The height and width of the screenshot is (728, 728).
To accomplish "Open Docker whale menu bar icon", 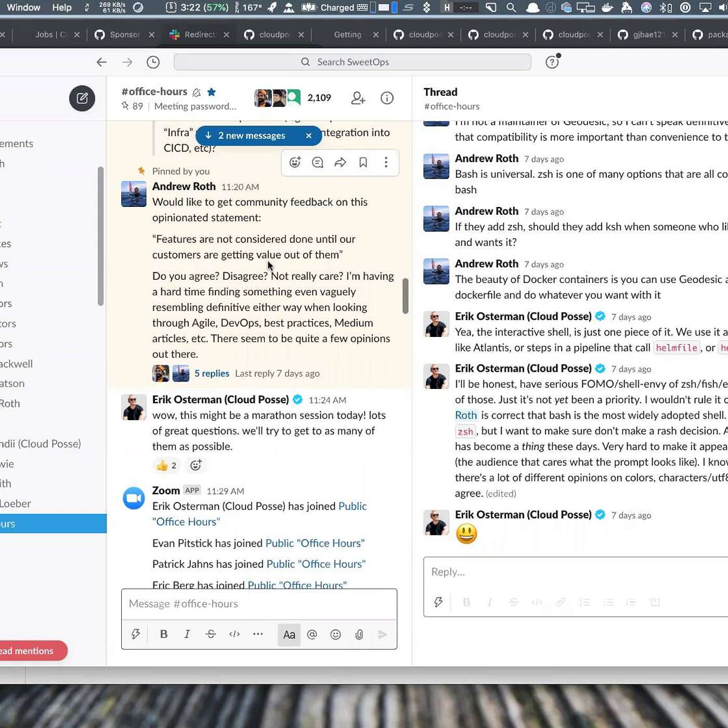I will pyautogui.click(x=607, y=7).
